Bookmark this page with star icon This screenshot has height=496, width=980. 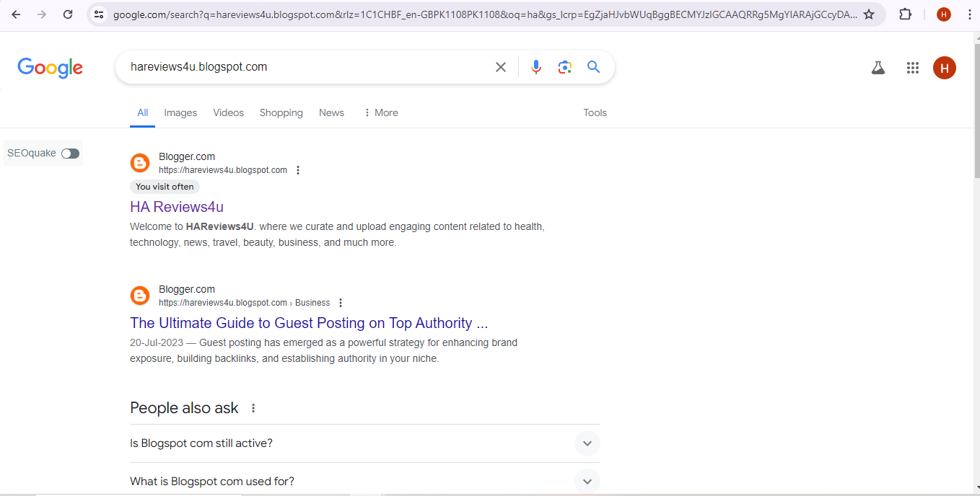(869, 14)
